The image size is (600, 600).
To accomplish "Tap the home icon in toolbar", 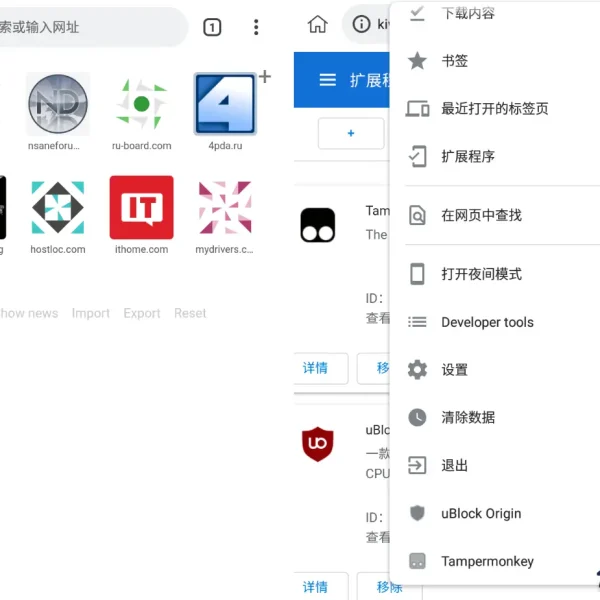I will pyautogui.click(x=317, y=25).
